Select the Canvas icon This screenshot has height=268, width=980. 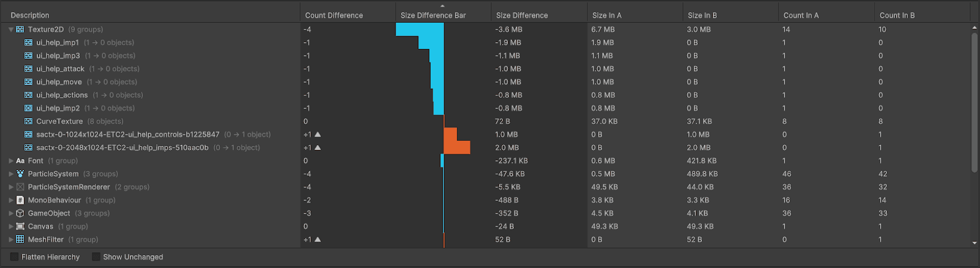point(20,226)
